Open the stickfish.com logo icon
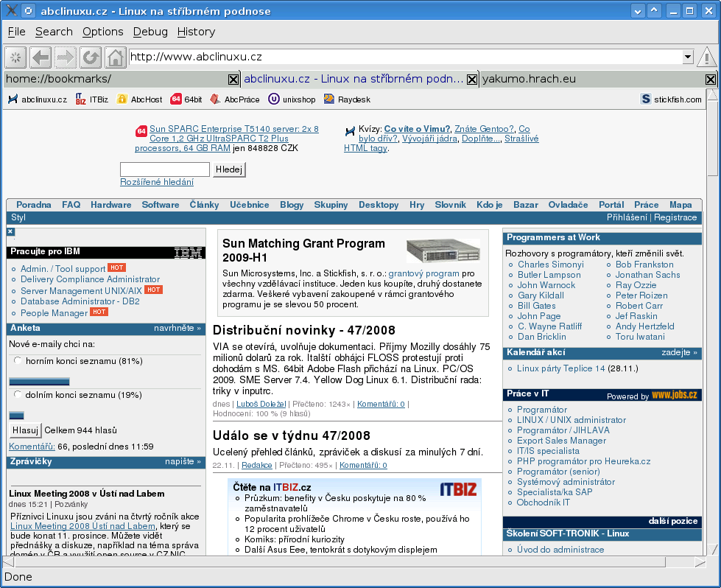Screen dimensions: 721x588 646,99
